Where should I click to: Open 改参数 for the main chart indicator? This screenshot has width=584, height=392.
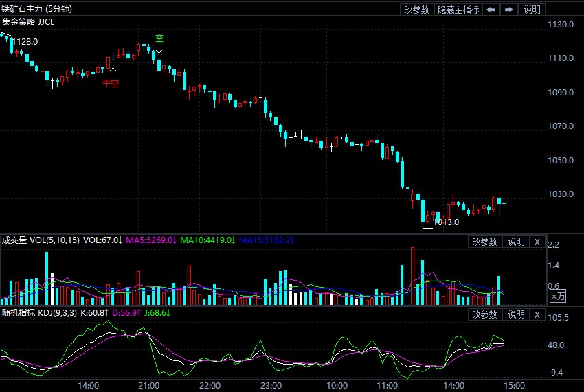(x=416, y=10)
